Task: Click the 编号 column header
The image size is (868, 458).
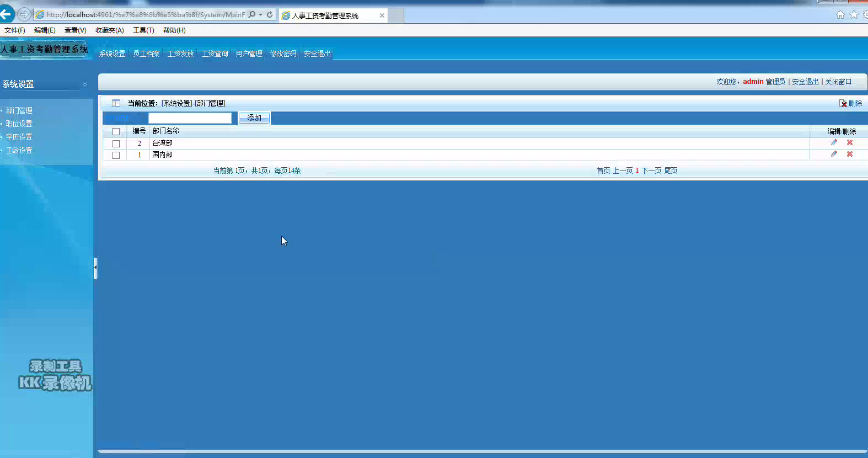Action: coord(139,131)
